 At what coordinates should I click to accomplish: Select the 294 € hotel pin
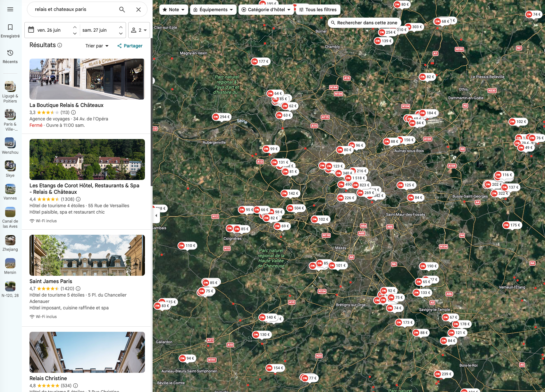pos(222,117)
